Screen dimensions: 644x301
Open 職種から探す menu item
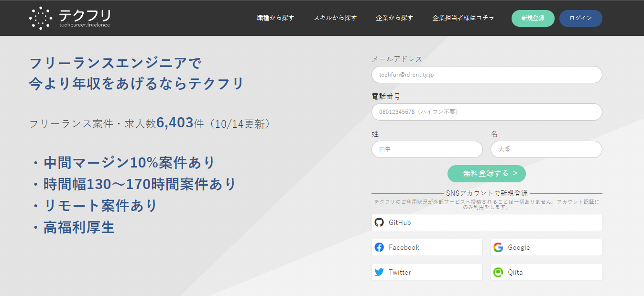tap(275, 18)
